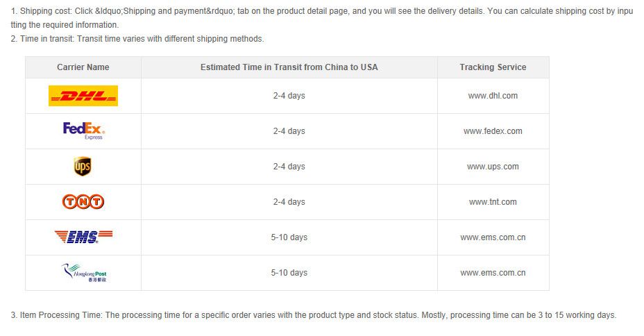Click the EMS carrier logo
Viewport: 644px width, 336px height.
tap(83, 237)
